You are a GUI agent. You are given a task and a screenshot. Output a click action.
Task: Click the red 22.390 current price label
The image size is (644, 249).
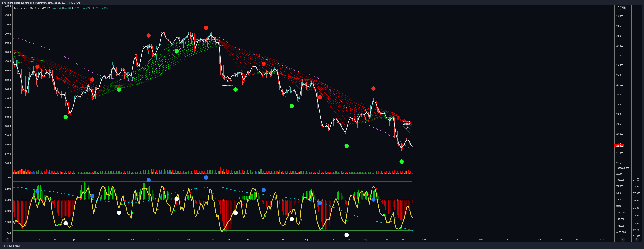pyautogui.click(x=619, y=146)
